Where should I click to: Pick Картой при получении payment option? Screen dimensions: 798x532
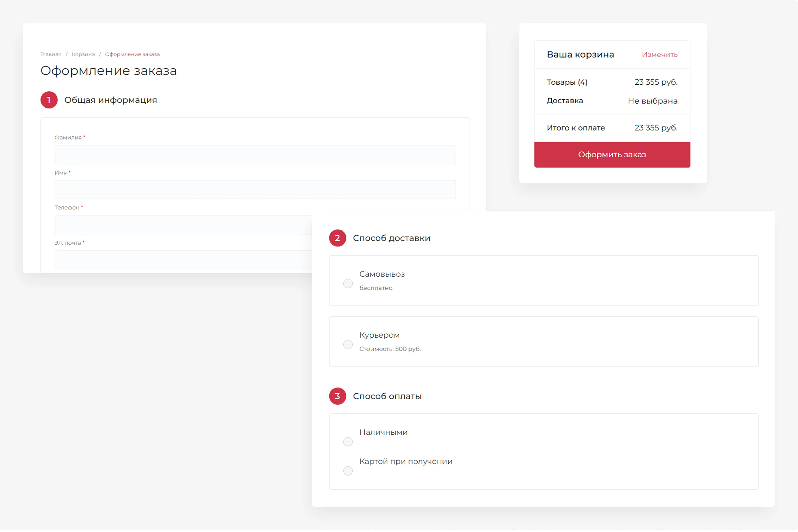tap(348, 471)
